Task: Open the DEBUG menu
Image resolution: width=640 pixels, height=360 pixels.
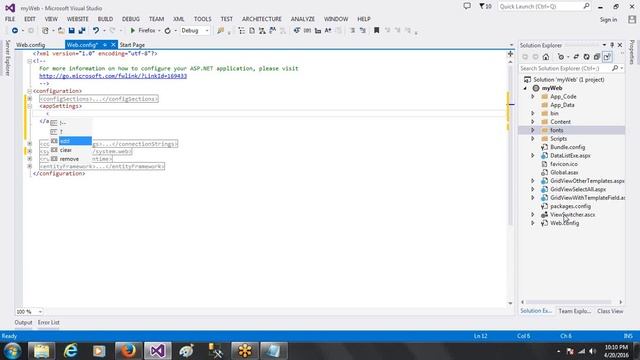Action: click(131, 19)
